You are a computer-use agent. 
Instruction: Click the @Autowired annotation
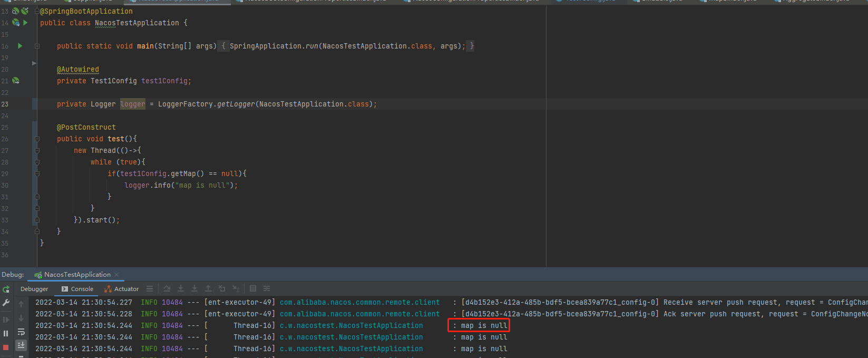tap(78, 69)
